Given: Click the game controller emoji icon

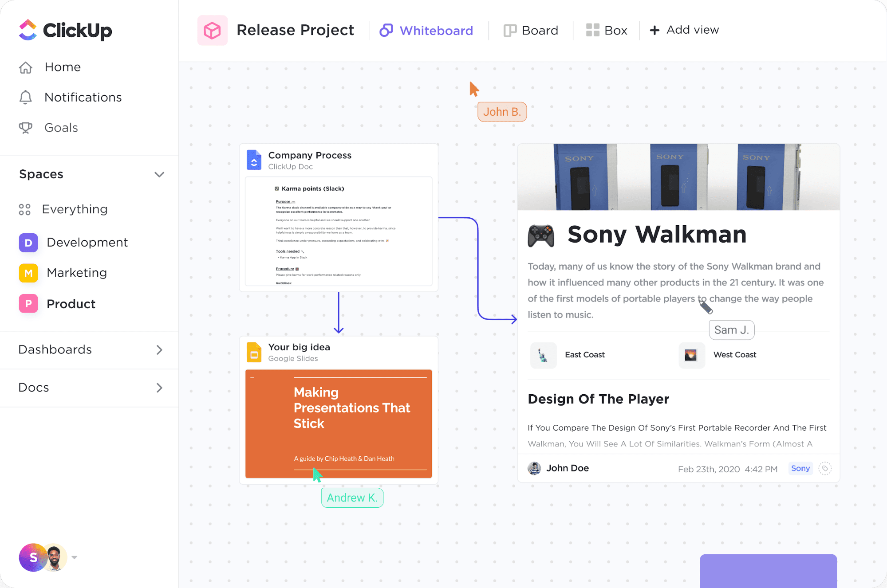Looking at the screenshot, I should [541, 235].
